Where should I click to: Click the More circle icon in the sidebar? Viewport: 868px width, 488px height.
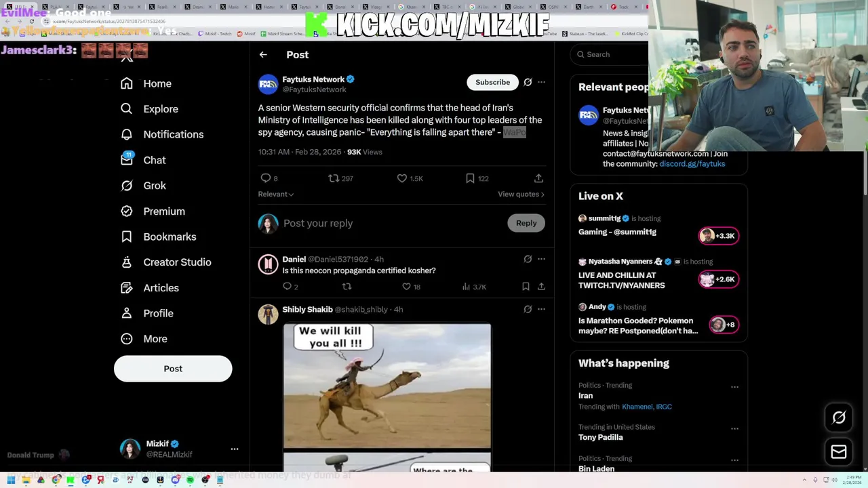pos(127,339)
